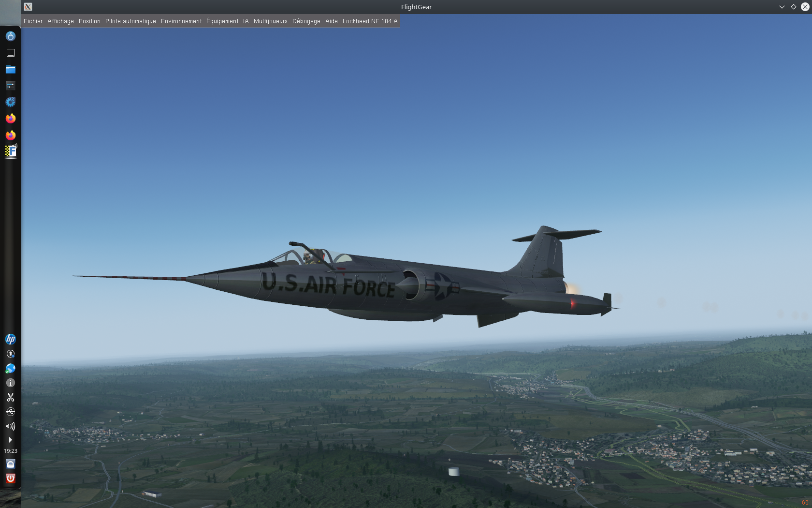Open the HP tray icon
This screenshot has width=812, height=508.
click(x=10, y=339)
